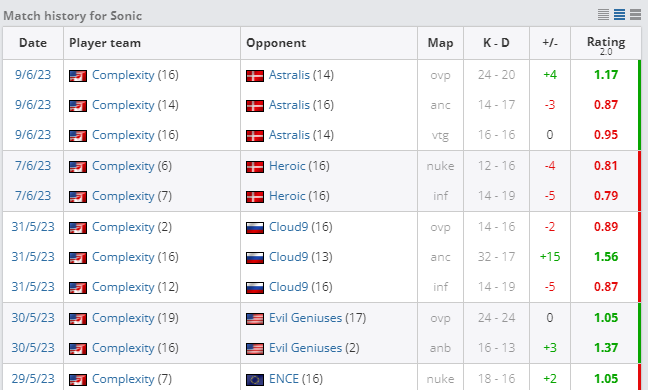Click Denmark flag beside Astralis on ovp row
Viewport: 648px width, 390px height.
(255, 76)
